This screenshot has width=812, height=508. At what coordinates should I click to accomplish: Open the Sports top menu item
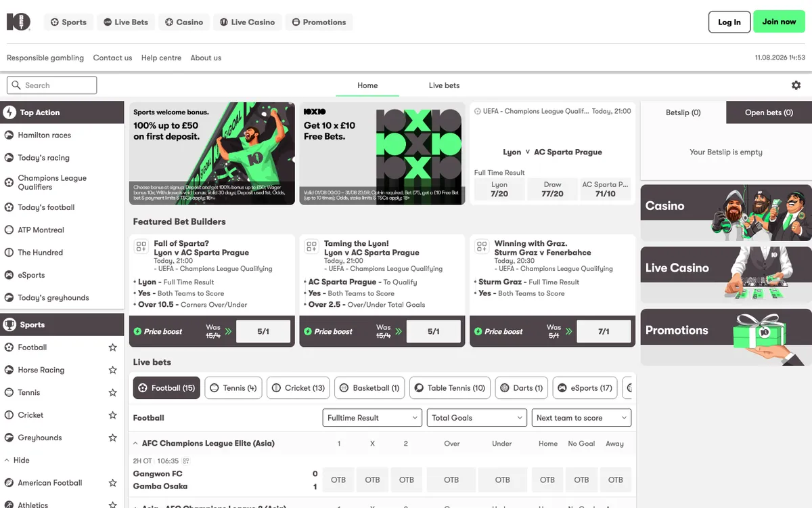pyautogui.click(x=68, y=22)
